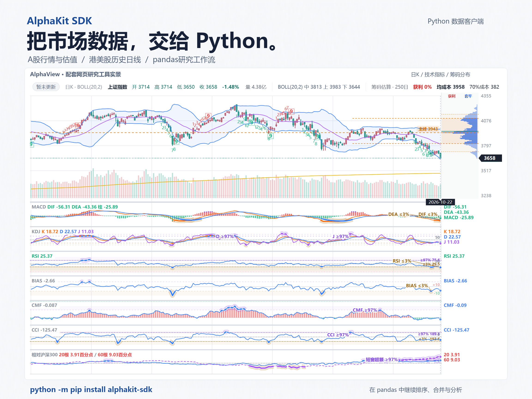Screen dimensions: 532x399
Task: Click the 3238 price axis label
Action: (486, 196)
